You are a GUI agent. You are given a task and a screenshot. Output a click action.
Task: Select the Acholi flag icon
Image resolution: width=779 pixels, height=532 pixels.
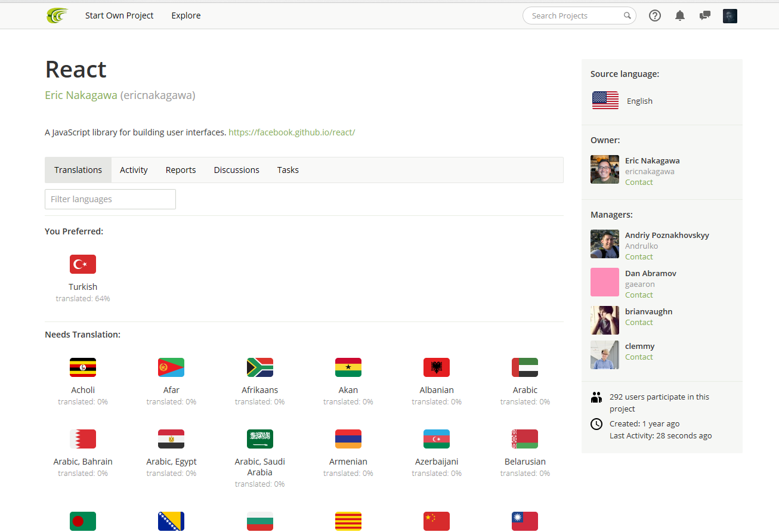pyautogui.click(x=83, y=367)
